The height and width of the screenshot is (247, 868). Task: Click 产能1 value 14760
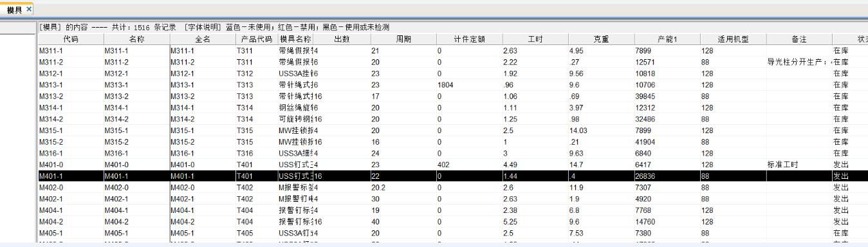(x=667, y=222)
